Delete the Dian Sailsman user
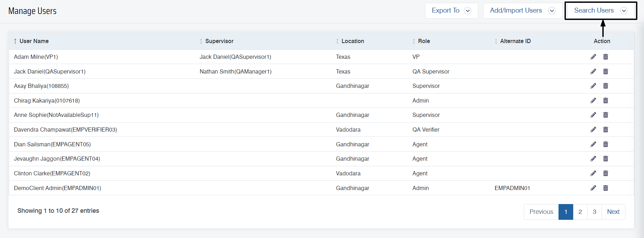This screenshot has height=238, width=644. tap(605, 144)
